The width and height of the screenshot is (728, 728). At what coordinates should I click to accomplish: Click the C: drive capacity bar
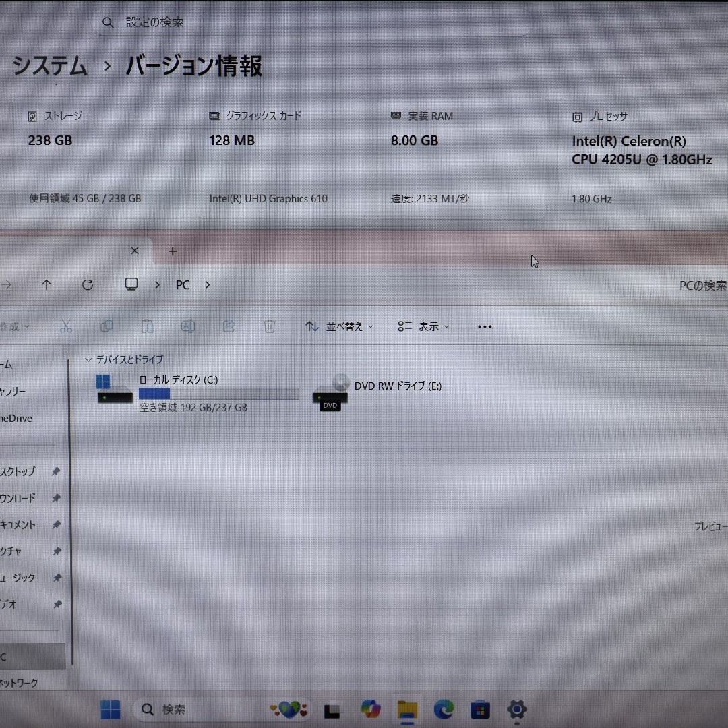click(222, 394)
